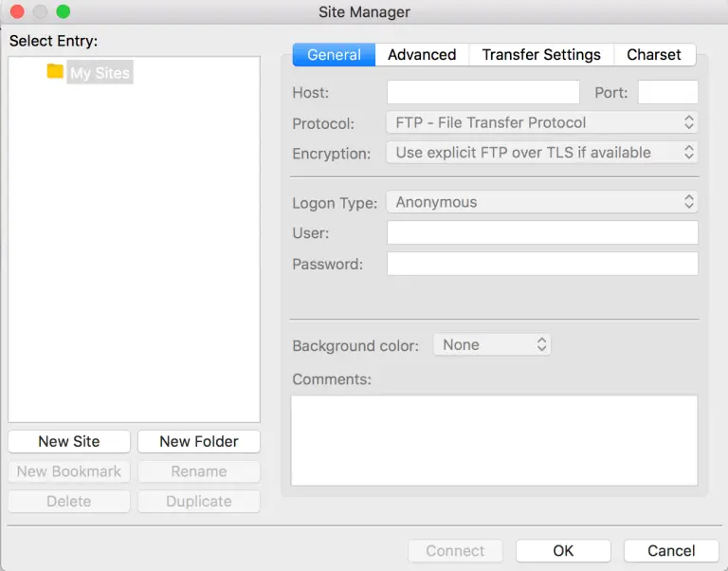Create a New Site entry
This screenshot has height=571, width=728.
69,441
